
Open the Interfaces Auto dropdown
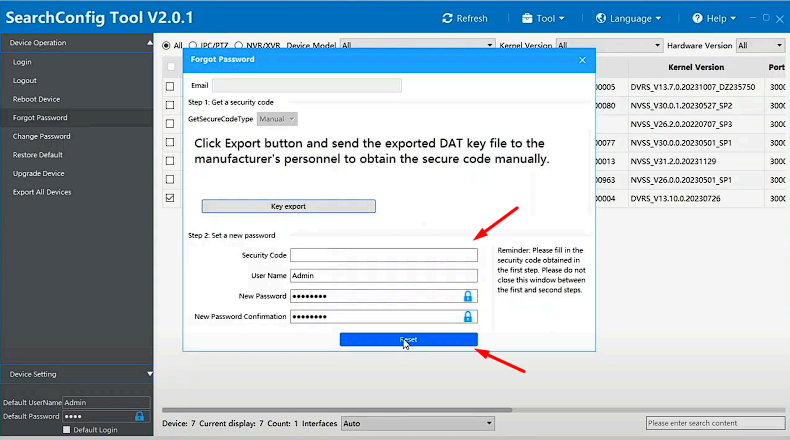coord(489,423)
